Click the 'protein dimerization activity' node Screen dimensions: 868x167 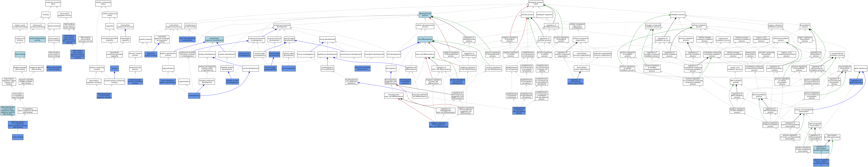click(37, 40)
